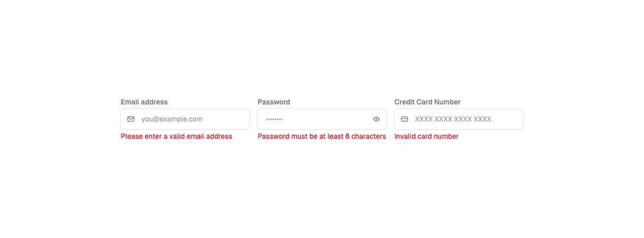Click the masked password dots
The width and height of the screenshot is (644, 238).
pyautogui.click(x=274, y=119)
